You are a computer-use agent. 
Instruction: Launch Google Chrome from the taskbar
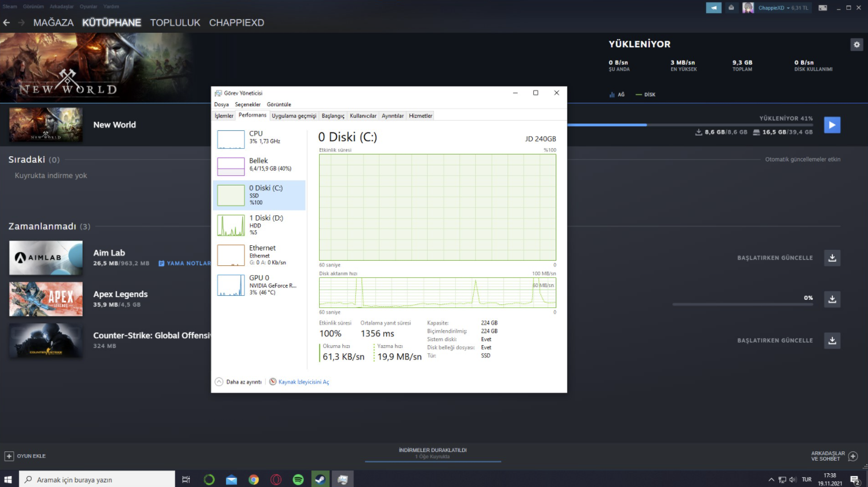click(x=254, y=480)
